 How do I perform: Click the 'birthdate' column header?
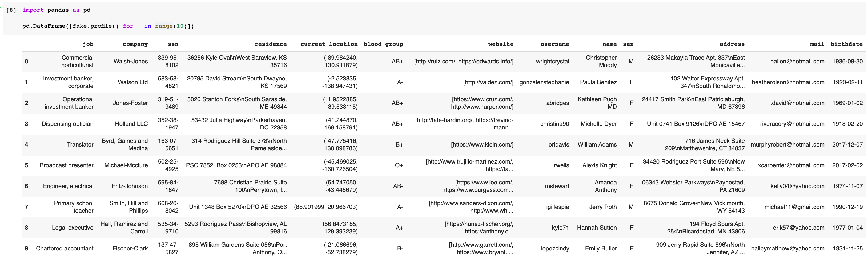click(846, 44)
